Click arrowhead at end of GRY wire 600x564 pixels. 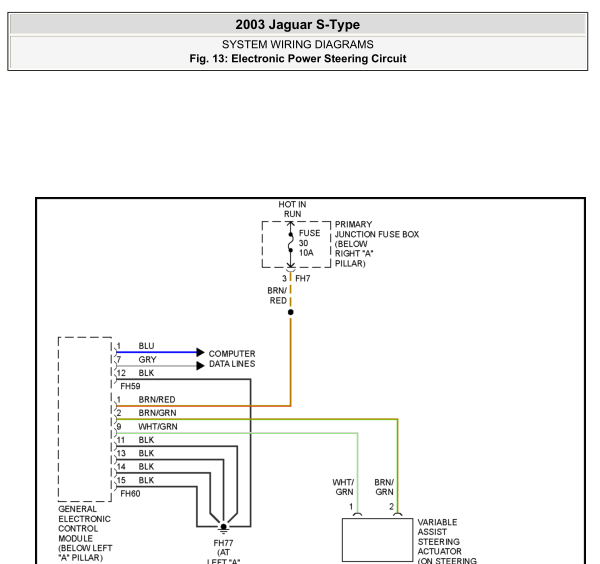tap(201, 366)
